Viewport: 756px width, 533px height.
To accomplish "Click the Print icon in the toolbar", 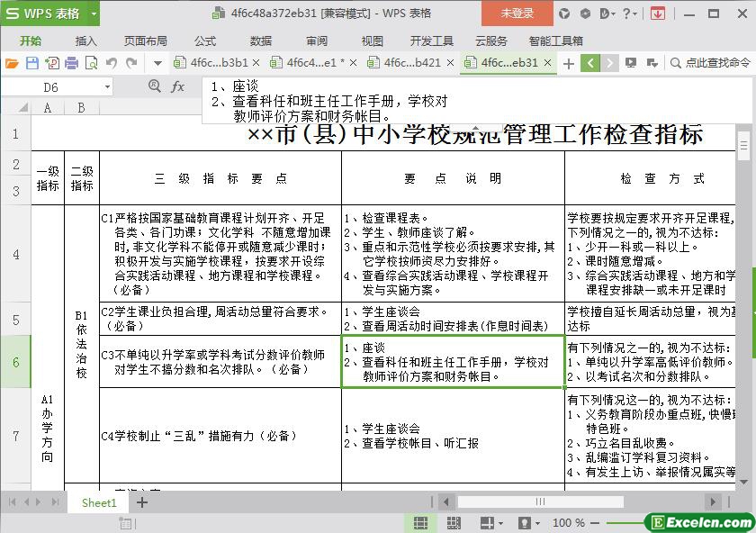I will [x=71, y=63].
